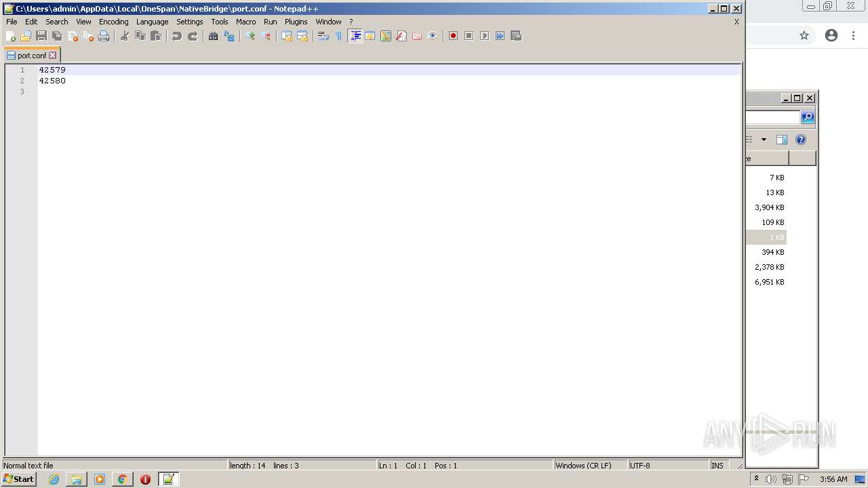This screenshot has width=868, height=488.
Task: Open the Document Map icon
Action: (386, 36)
